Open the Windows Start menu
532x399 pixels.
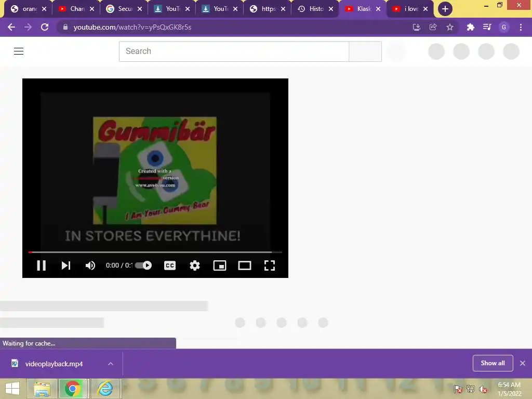tap(12, 389)
